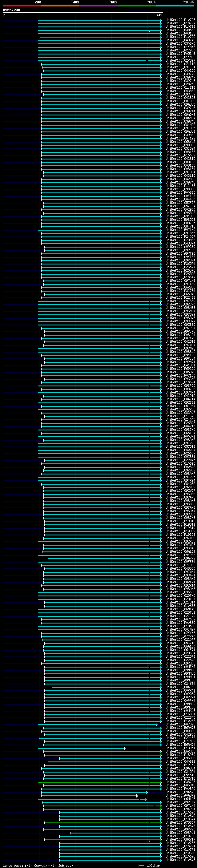197x868 pixels.
Task: Click the Large gaps legend text
Action: point(38,865)
